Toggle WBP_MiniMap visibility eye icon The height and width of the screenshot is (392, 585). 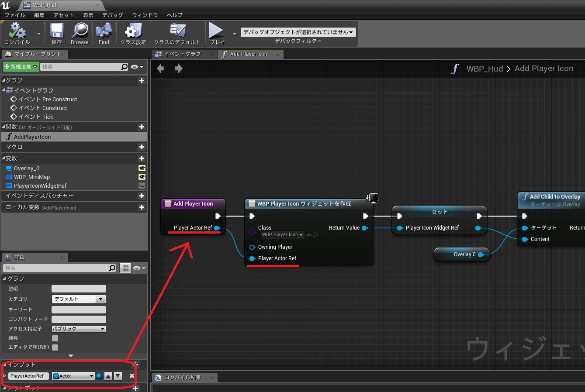click(142, 177)
